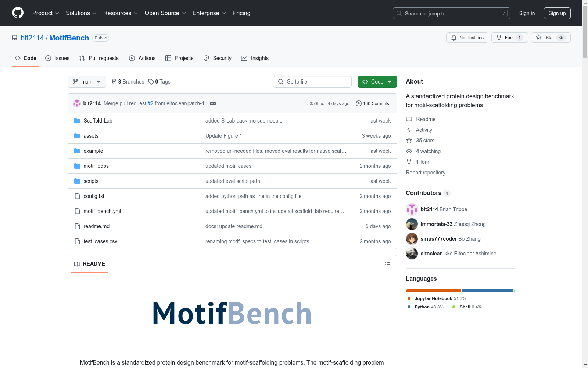Click the Sign up button
Screen dimensions: 588x368
coord(557,13)
